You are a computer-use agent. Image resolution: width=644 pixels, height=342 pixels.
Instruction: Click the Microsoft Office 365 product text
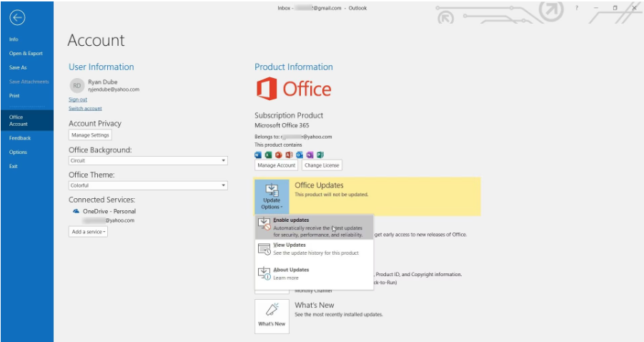[282, 125]
